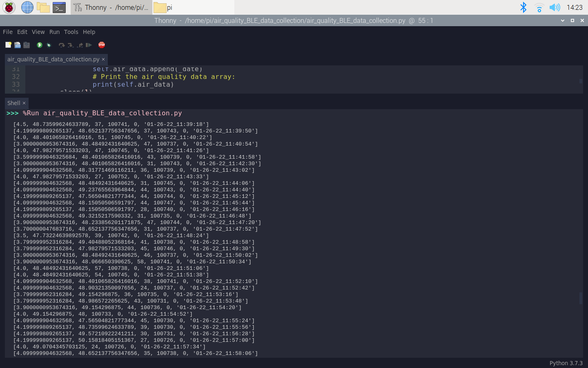Collapse the window using the titlebar chevron
The width and height of the screenshot is (588, 368).
[563, 20]
